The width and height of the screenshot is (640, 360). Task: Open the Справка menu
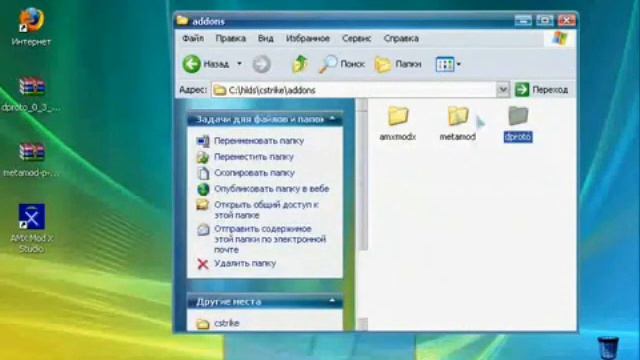(401, 38)
